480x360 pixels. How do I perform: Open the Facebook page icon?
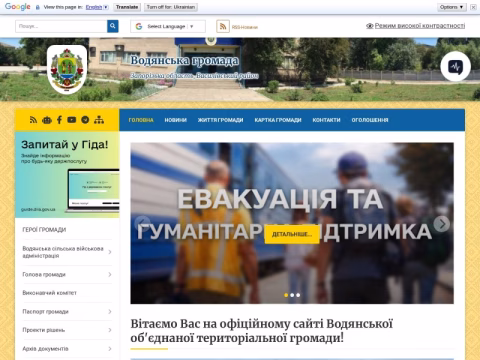(x=59, y=120)
